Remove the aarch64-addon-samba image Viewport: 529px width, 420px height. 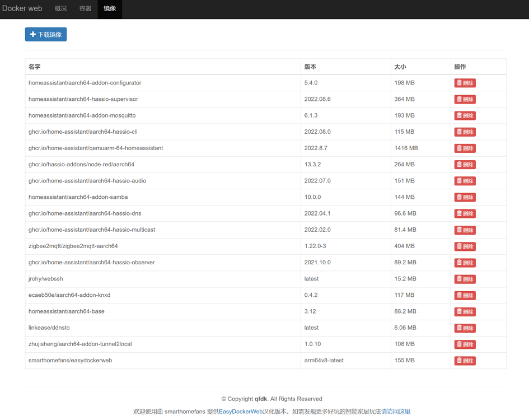click(x=465, y=197)
